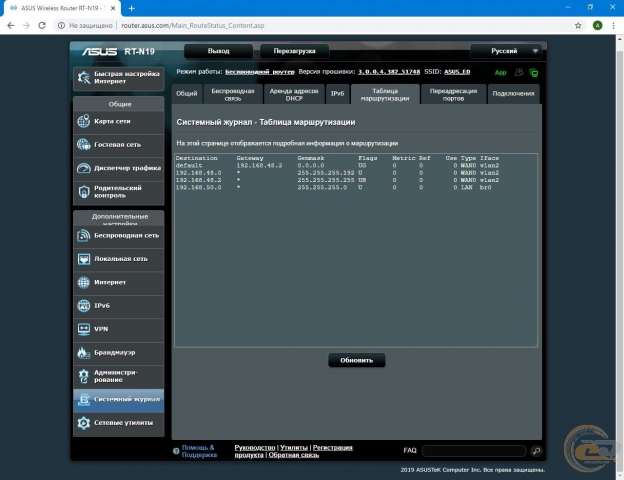The image size is (624, 480).
Task: Open Chrome three-dot menu
Action: [x=613, y=25]
